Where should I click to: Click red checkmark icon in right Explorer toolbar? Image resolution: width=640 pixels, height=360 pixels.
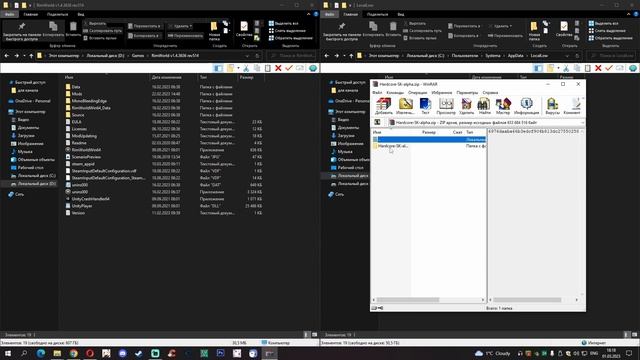coord(609,68)
